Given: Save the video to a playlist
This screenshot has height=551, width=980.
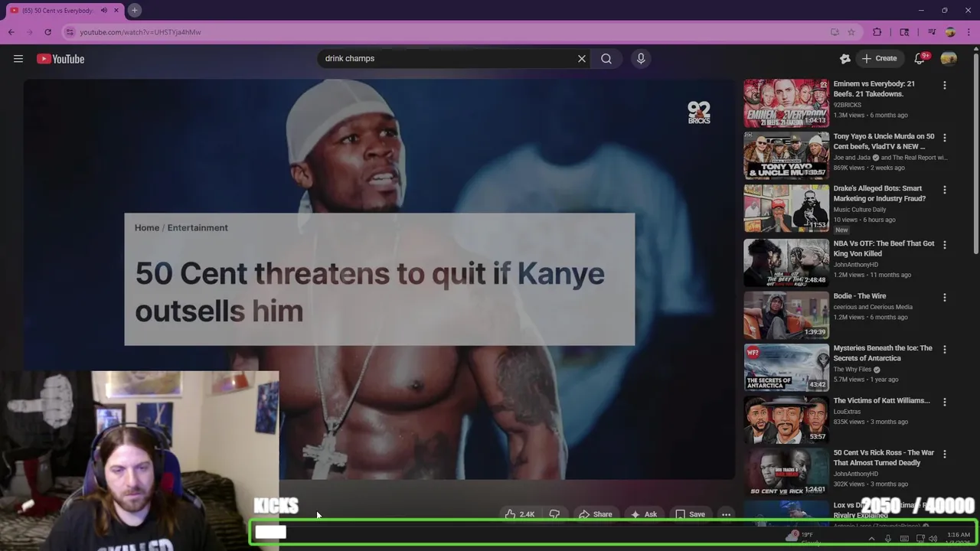Looking at the screenshot, I should (x=690, y=514).
